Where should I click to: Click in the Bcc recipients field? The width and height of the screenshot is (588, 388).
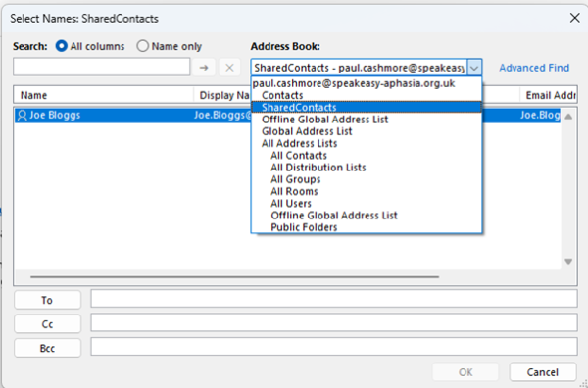pyautogui.click(x=334, y=347)
